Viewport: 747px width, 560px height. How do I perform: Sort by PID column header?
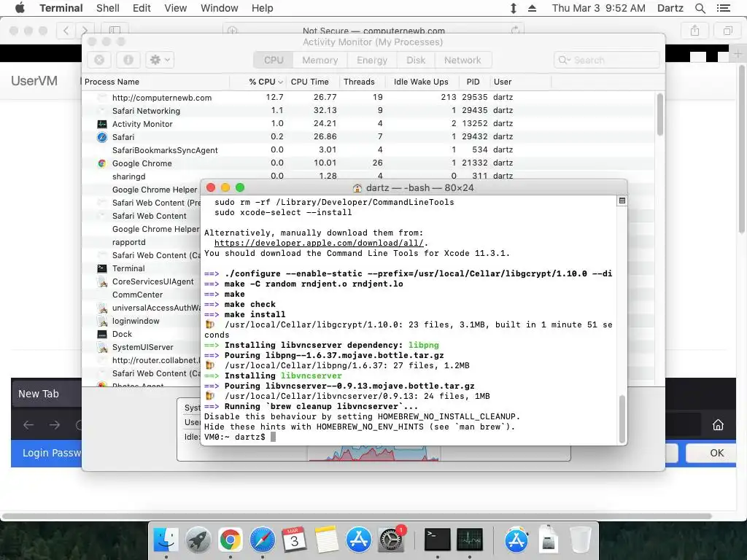[x=473, y=82]
